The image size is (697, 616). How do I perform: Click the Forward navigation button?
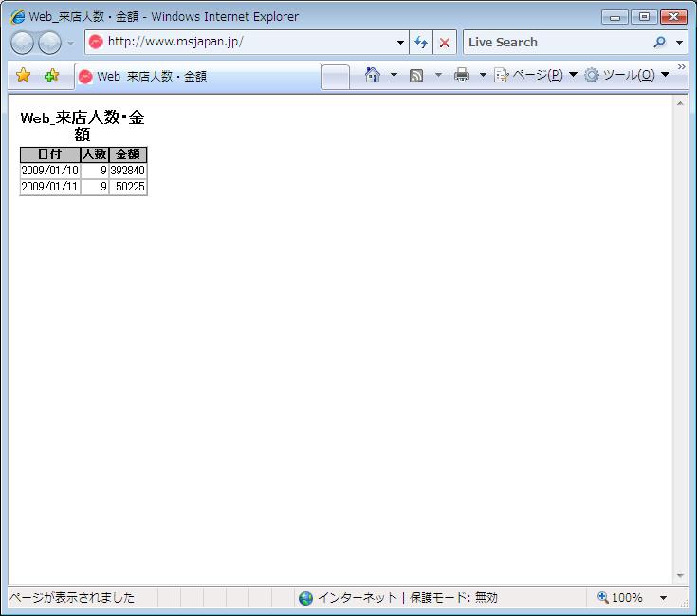(x=49, y=43)
